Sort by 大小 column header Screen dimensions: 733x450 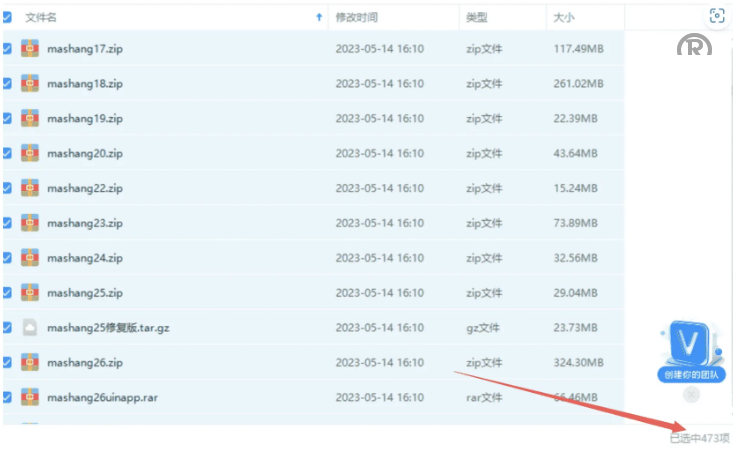point(563,17)
